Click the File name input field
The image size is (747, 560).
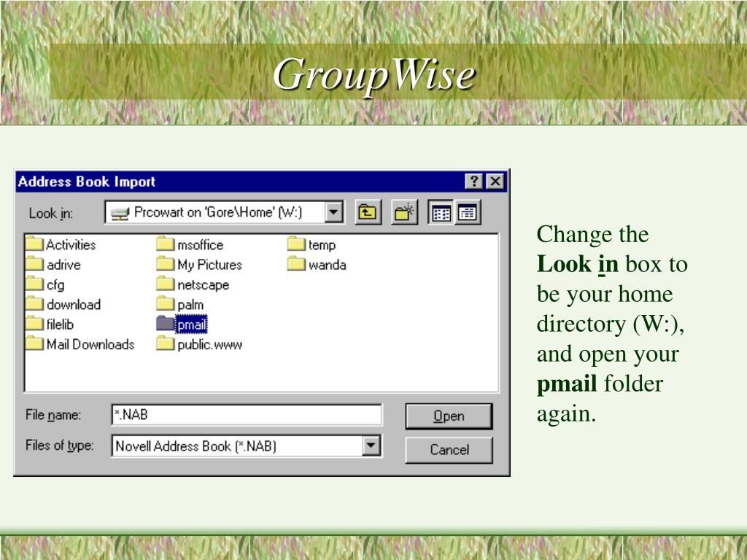coord(247,415)
